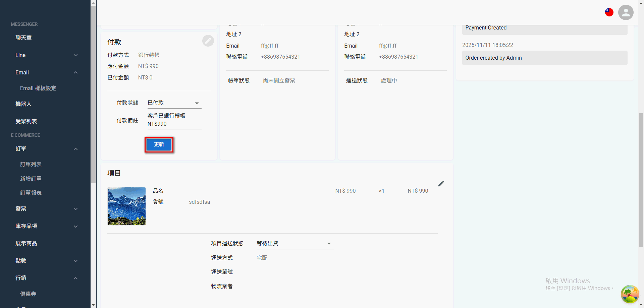Click the mountain product thumbnail
The width and height of the screenshot is (644, 308).
coord(126,206)
